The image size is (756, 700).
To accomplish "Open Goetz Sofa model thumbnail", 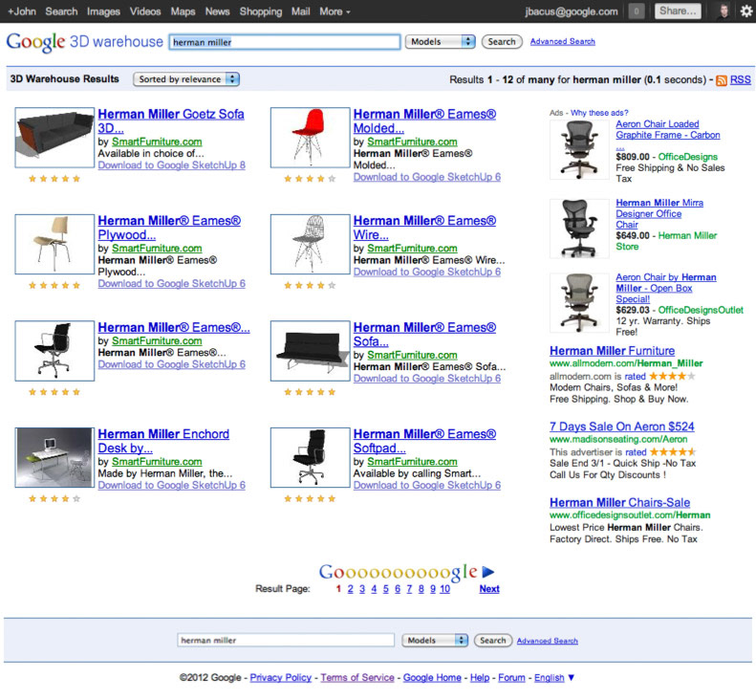I will tap(54, 138).
